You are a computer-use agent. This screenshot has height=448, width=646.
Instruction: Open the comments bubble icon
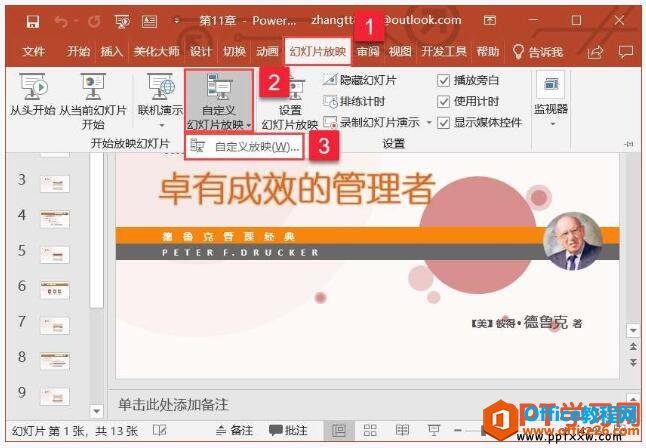[626, 52]
